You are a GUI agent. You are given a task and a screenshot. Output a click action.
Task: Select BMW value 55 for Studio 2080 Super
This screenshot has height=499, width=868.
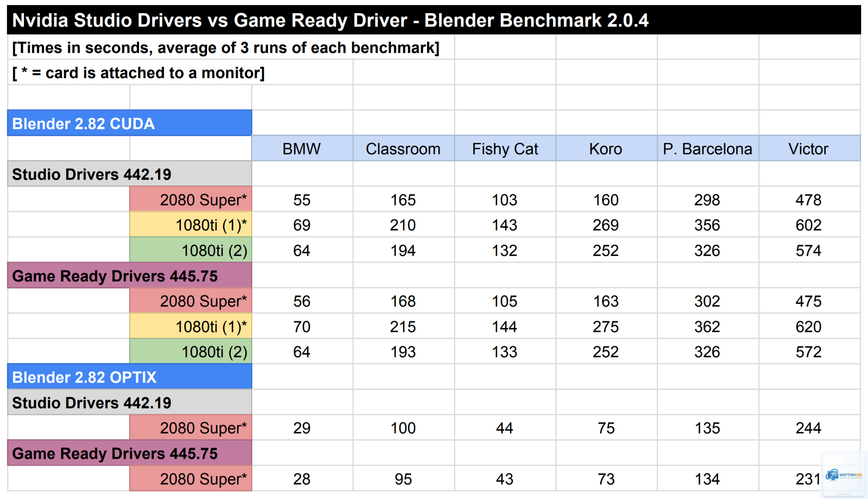[x=302, y=200]
